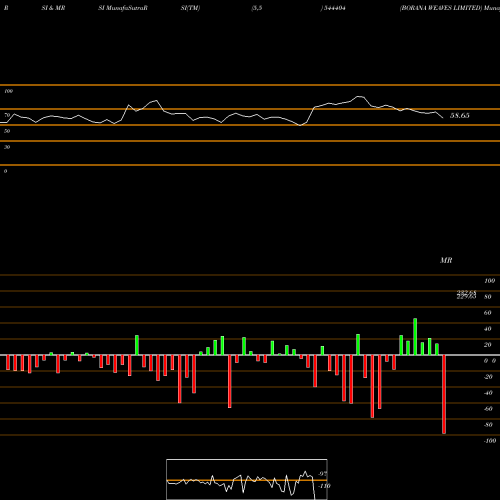Click the RSI current value 58.65 label

pos(460,116)
